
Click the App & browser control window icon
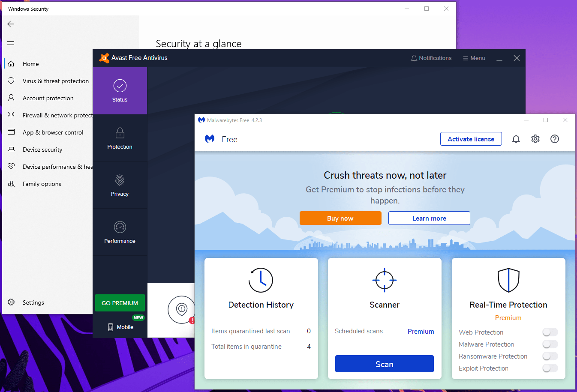coord(11,132)
